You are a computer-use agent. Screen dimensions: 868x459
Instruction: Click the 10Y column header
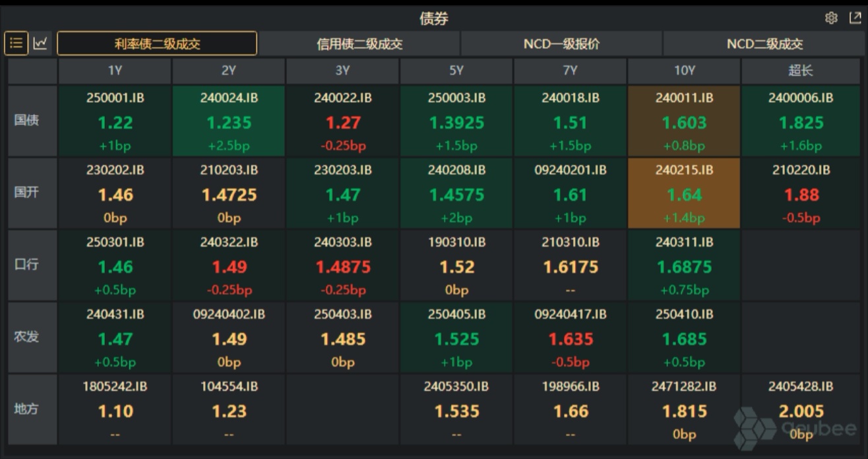tap(684, 71)
